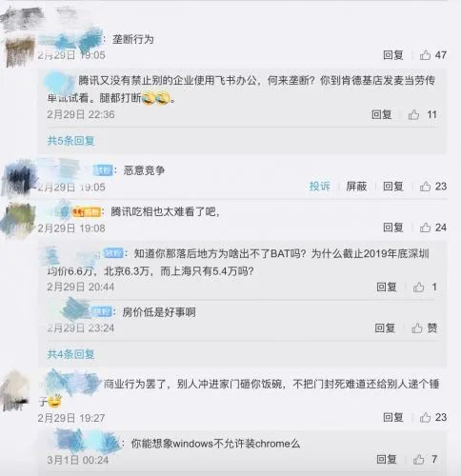Reply to the 腾讯吃相也太难看了吧 comment
The height and width of the screenshot is (476, 461).
(x=393, y=228)
